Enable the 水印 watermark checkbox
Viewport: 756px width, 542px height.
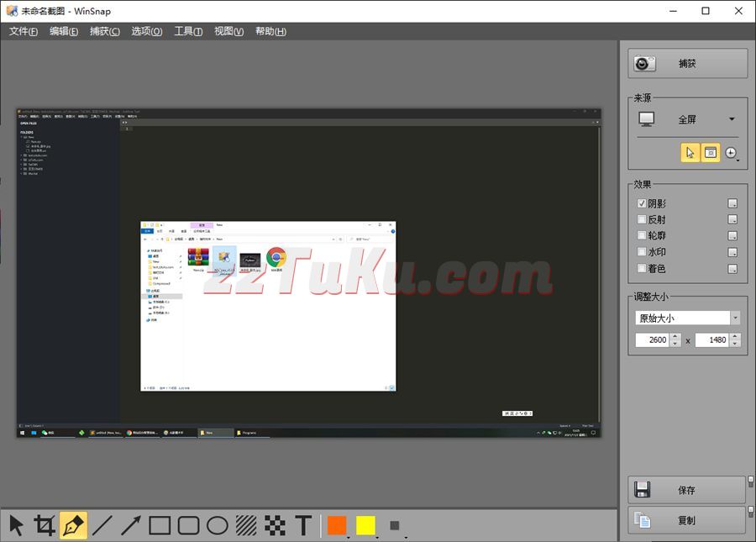click(643, 252)
